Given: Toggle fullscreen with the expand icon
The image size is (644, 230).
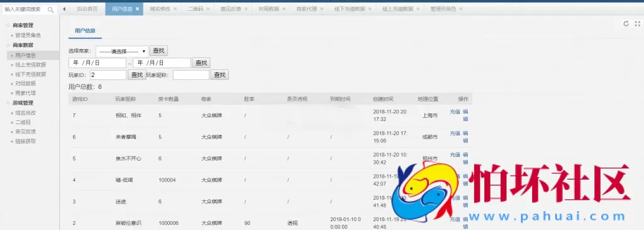Looking at the screenshot, I should click(x=638, y=23).
